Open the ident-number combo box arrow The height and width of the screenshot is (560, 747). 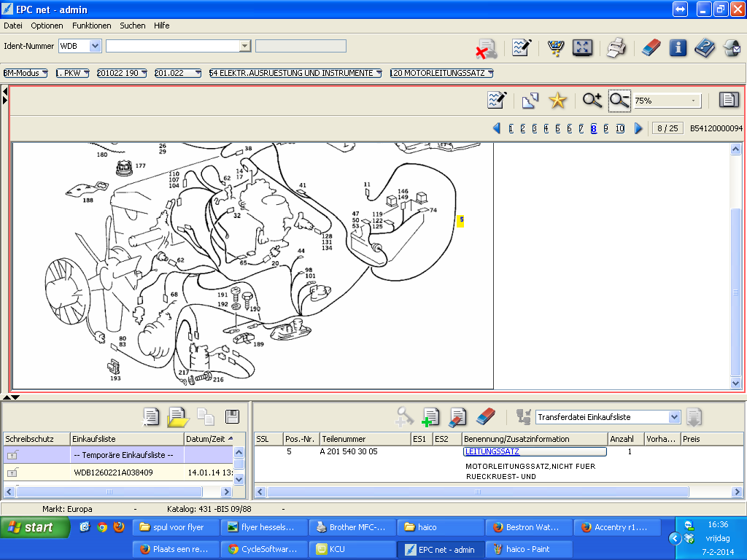(245, 46)
